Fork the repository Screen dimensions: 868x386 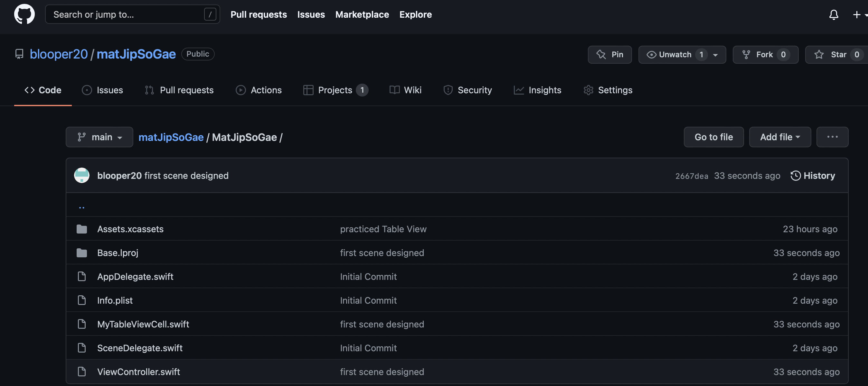(765, 54)
